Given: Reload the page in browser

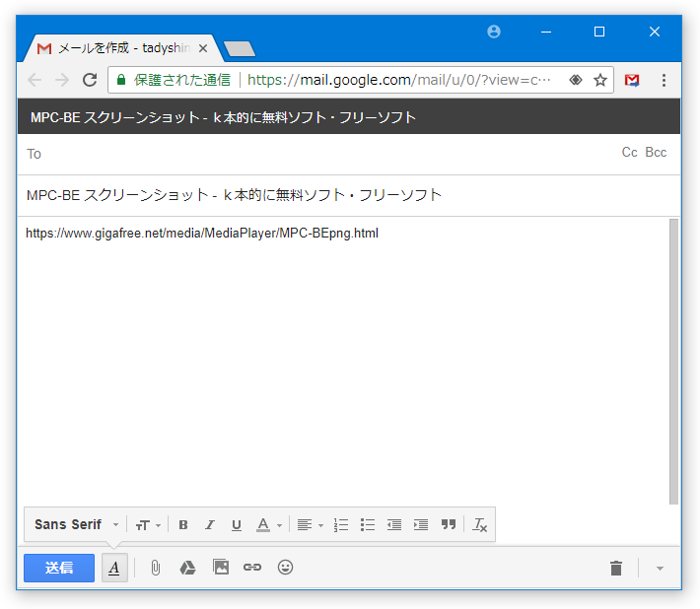Looking at the screenshot, I should coord(90,80).
